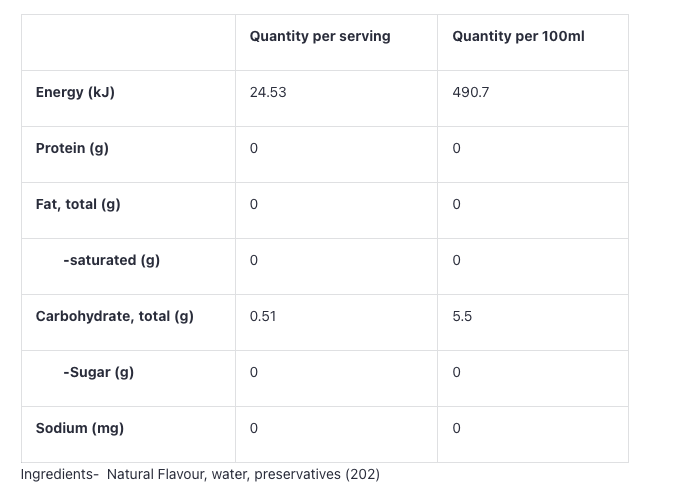Select the "Carbohydrate, total (g)" row label

click(x=115, y=316)
